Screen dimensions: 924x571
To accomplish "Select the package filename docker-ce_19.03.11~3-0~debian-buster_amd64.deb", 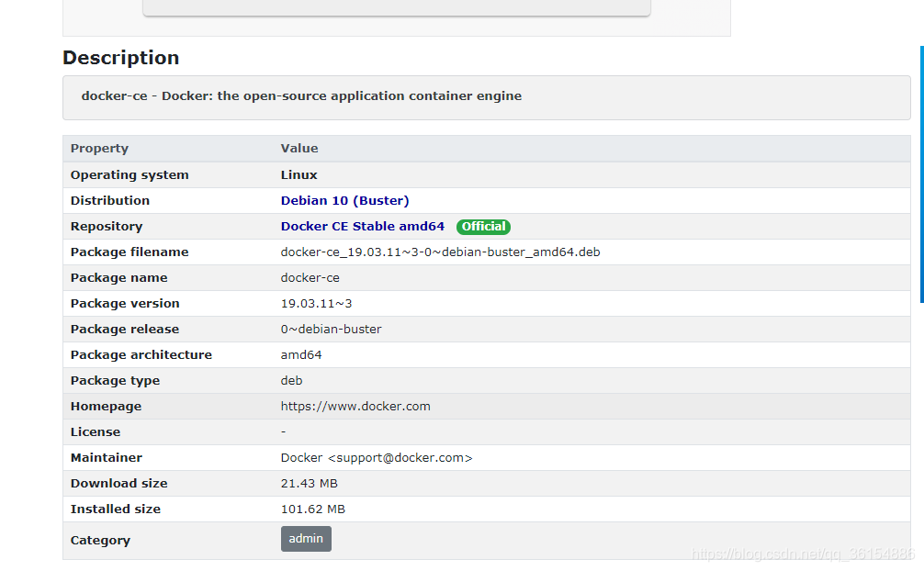I will pos(440,252).
